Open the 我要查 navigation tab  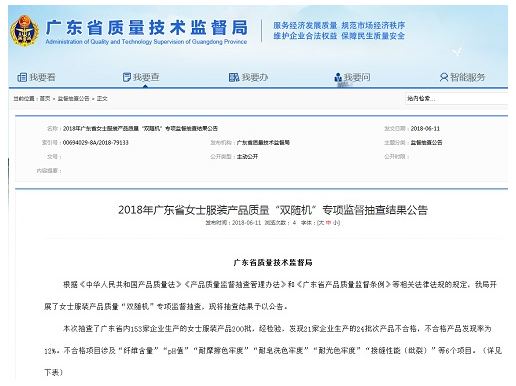(141, 77)
